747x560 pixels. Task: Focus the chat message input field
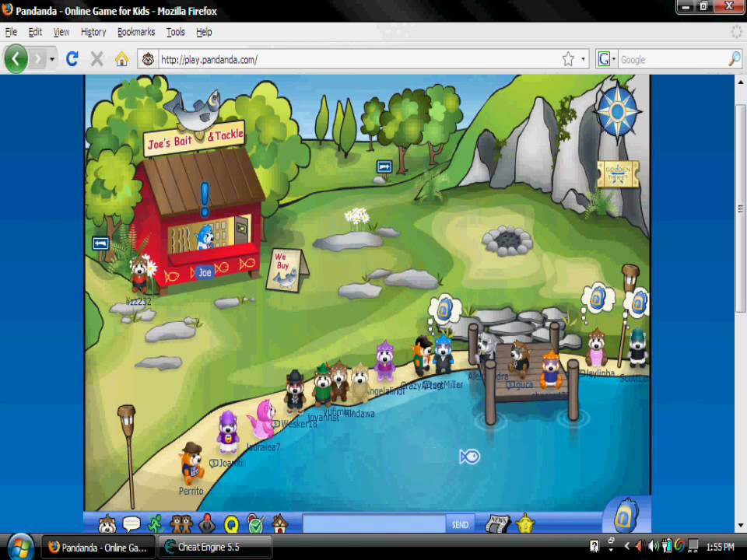[374, 523]
